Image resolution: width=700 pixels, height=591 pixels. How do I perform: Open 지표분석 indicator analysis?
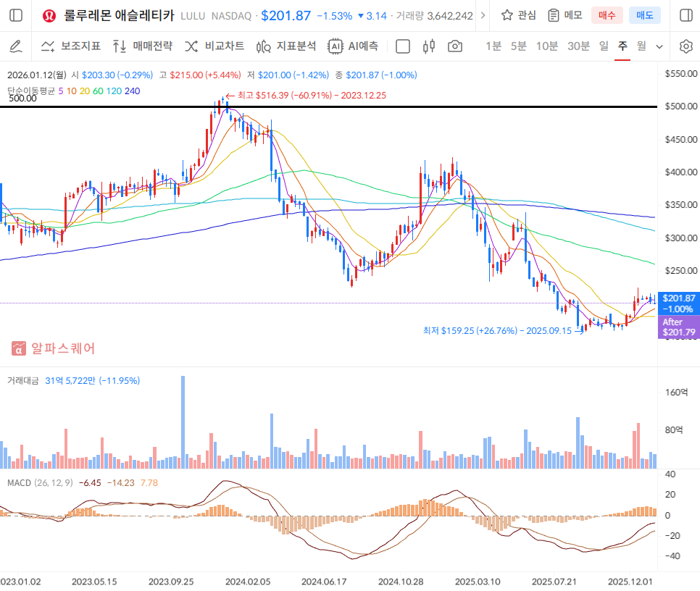[x=286, y=46]
